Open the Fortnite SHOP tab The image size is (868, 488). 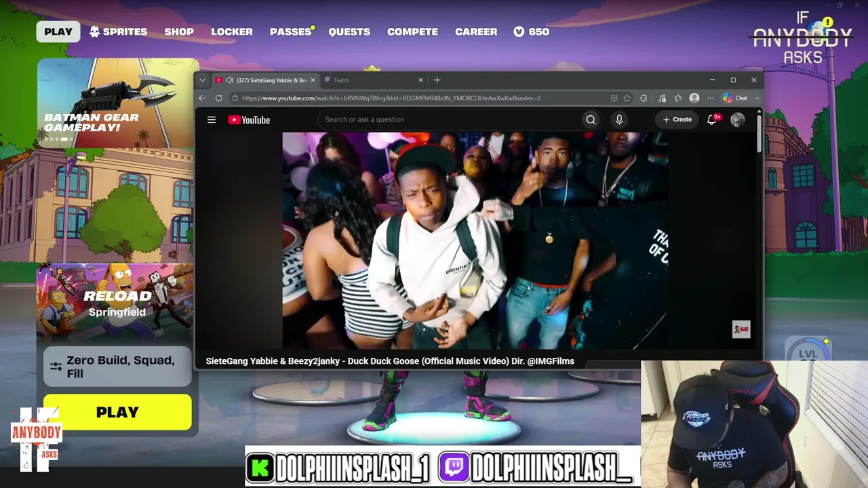179,32
